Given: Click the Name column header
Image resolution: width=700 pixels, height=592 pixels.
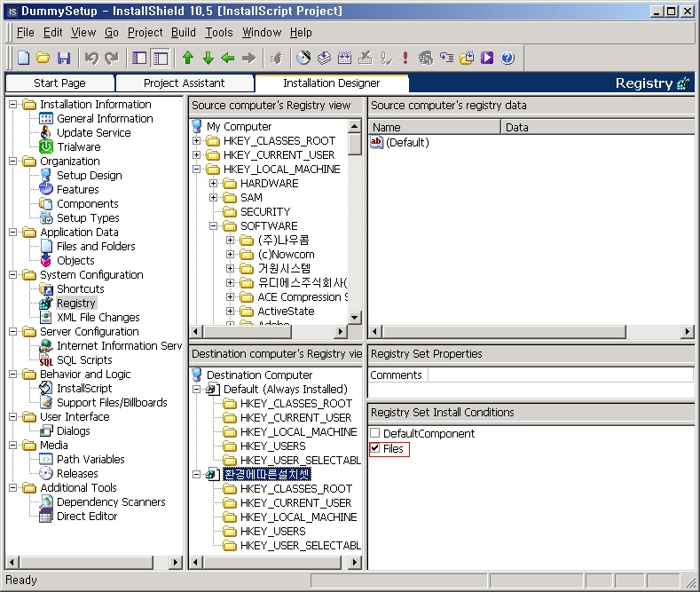Looking at the screenshot, I should [x=434, y=127].
